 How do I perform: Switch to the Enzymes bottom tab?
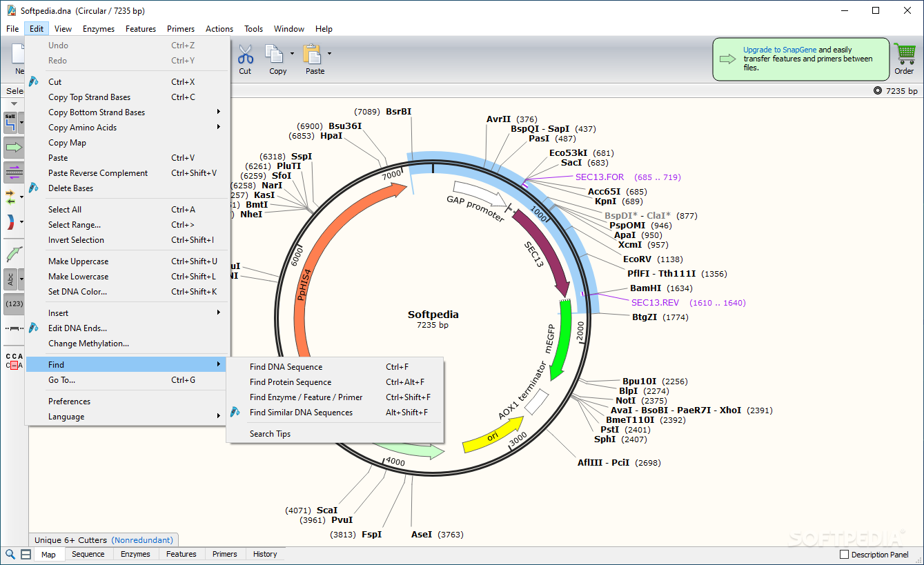pos(135,554)
